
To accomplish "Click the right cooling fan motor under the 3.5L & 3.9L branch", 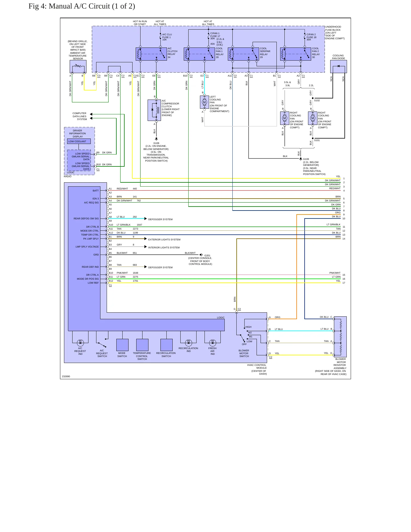I will (x=284, y=118).
